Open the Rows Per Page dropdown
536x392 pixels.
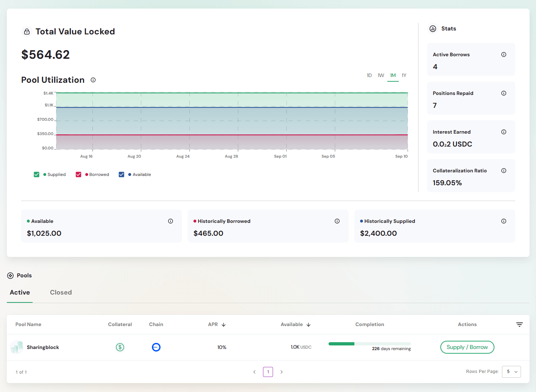tap(511, 372)
